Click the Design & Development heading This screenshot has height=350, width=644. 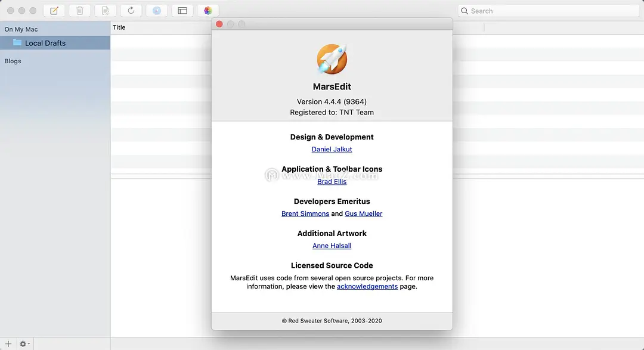[332, 137]
